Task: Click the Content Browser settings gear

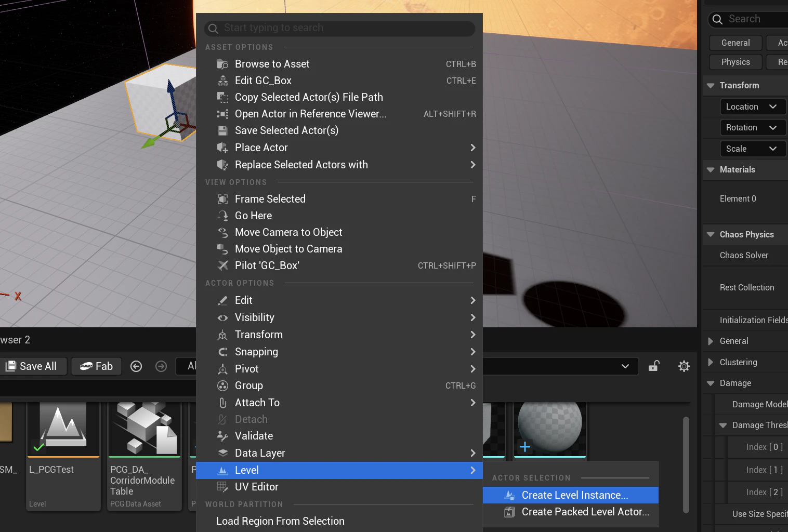Action: (x=684, y=366)
